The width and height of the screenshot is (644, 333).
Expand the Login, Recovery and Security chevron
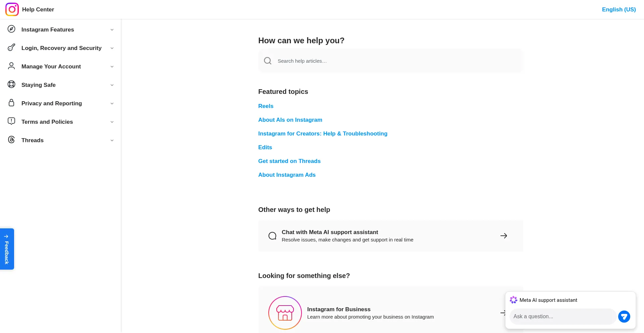point(112,48)
